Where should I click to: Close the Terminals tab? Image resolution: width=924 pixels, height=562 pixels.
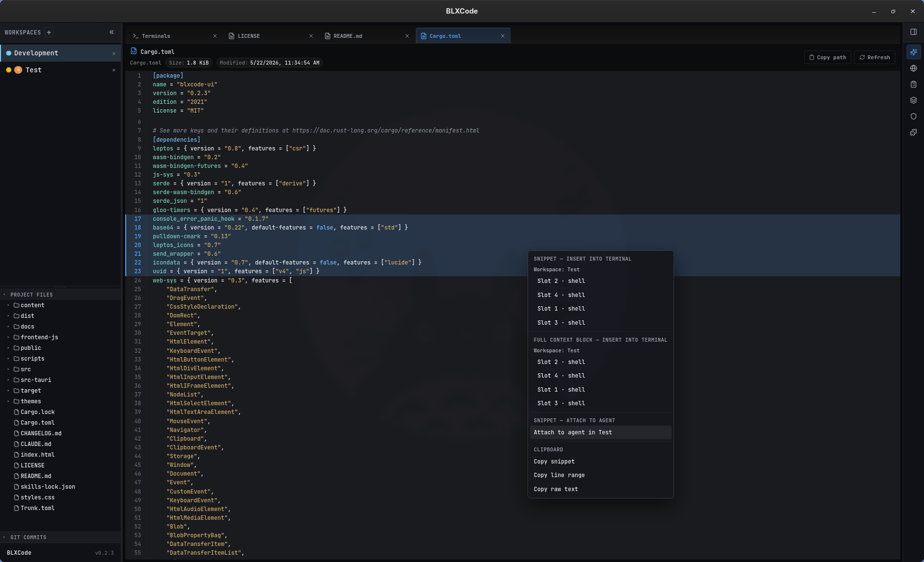point(215,36)
